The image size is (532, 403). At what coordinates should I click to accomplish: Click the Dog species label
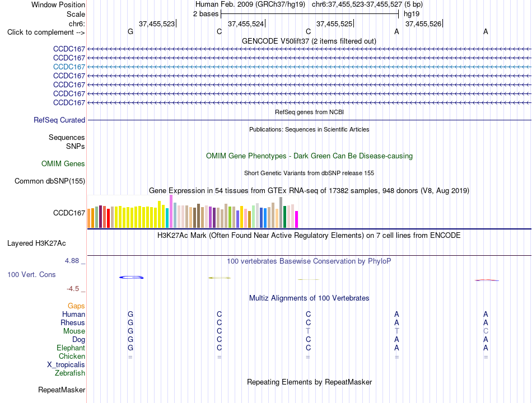point(78,340)
